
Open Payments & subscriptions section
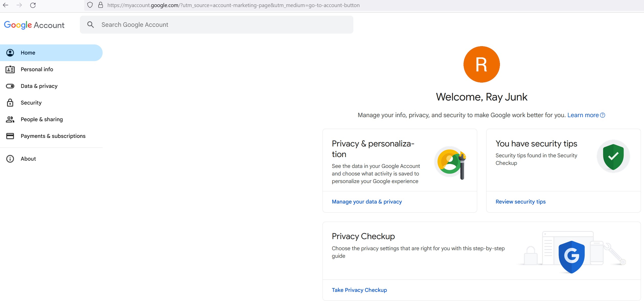53,136
